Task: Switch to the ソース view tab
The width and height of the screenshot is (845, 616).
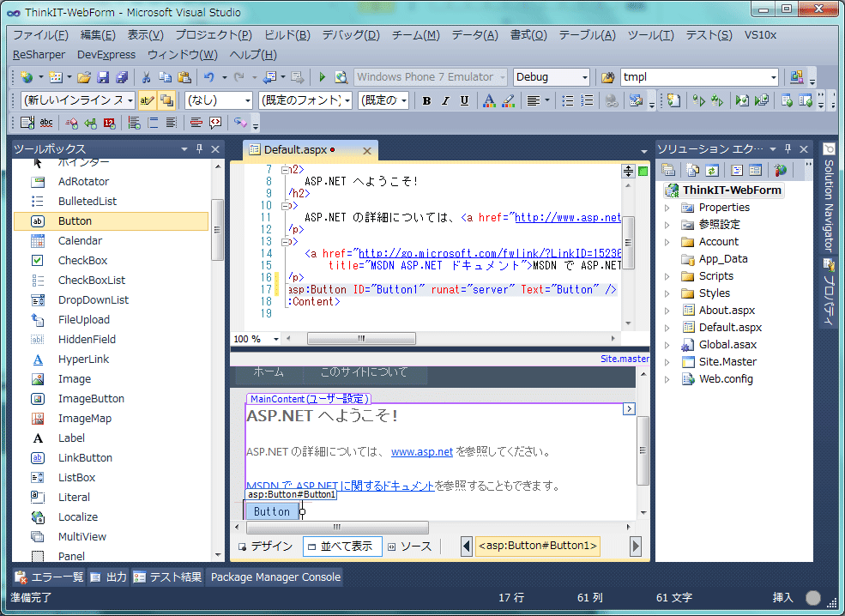Action: point(409,547)
